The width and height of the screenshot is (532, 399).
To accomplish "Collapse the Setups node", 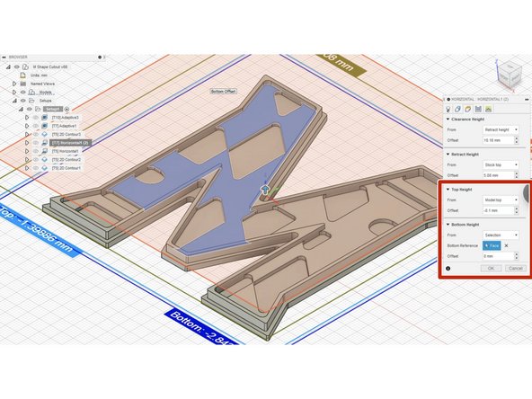I will click(14, 101).
